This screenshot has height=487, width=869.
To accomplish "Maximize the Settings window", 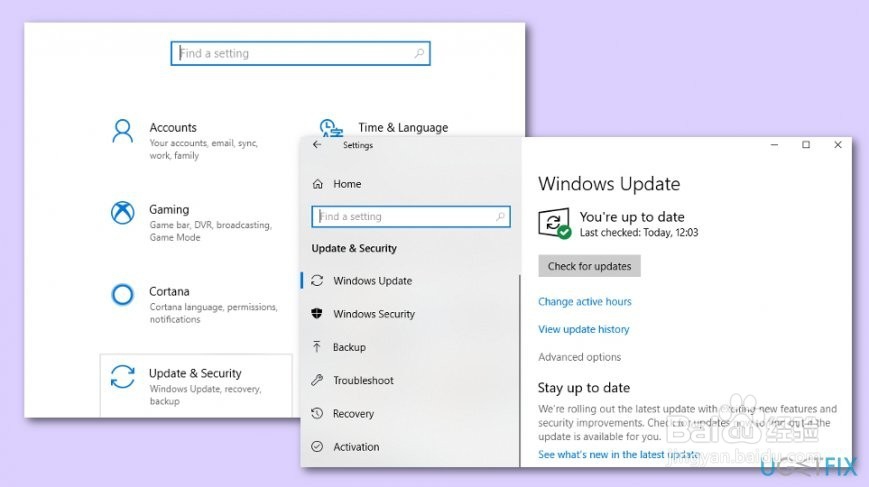I will [x=806, y=145].
